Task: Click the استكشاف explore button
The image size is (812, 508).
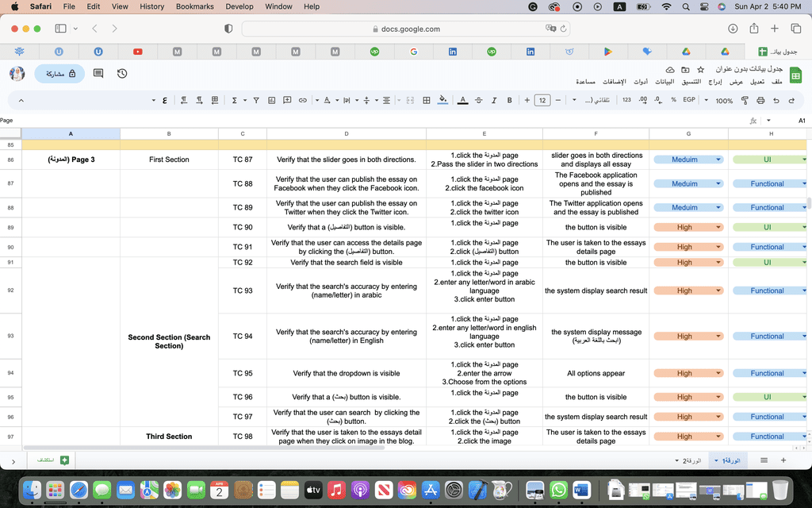Action: [53, 460]
